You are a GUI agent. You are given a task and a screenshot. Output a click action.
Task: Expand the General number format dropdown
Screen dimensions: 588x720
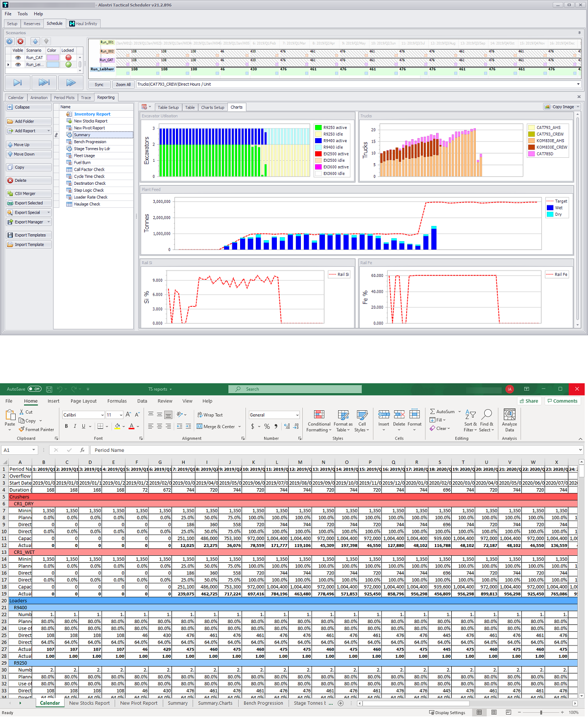[297, 415]
